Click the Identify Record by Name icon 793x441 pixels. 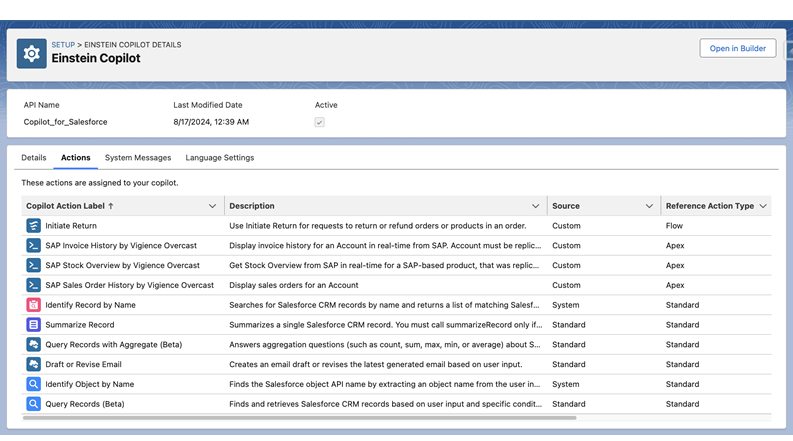(x=33, y=305)
